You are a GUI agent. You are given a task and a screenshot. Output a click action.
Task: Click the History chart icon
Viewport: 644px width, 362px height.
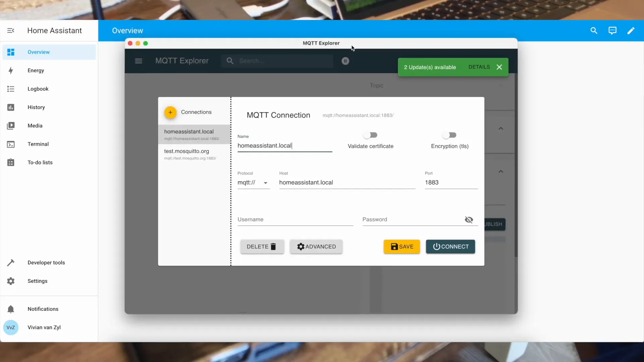coord(11,107)
